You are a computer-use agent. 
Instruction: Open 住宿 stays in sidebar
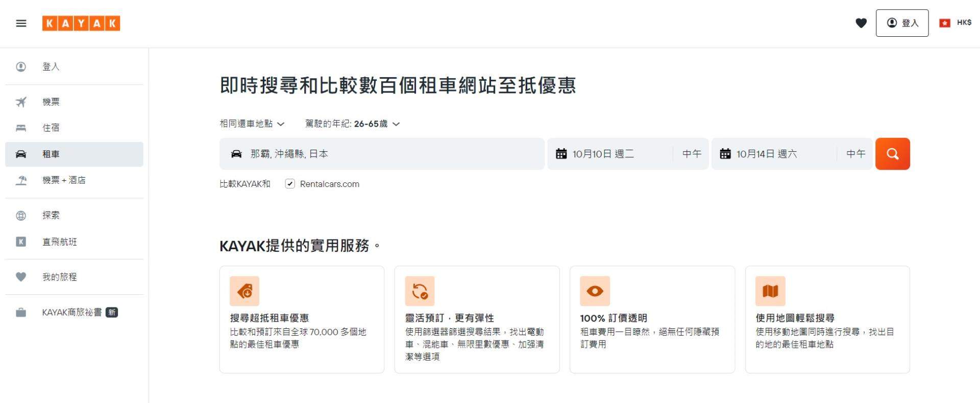pyautogui.click(x=74, y=128)
